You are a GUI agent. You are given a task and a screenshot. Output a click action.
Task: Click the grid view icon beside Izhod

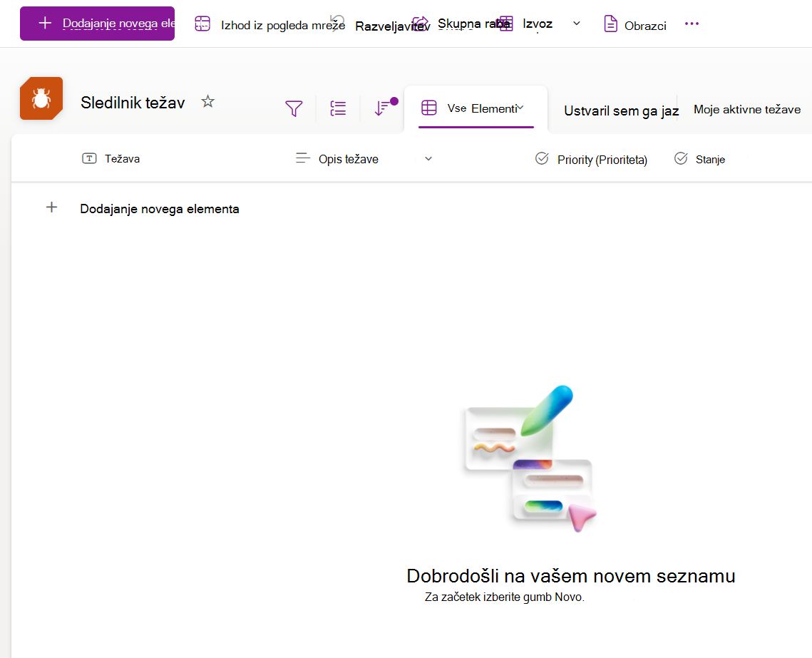(202, 24)
